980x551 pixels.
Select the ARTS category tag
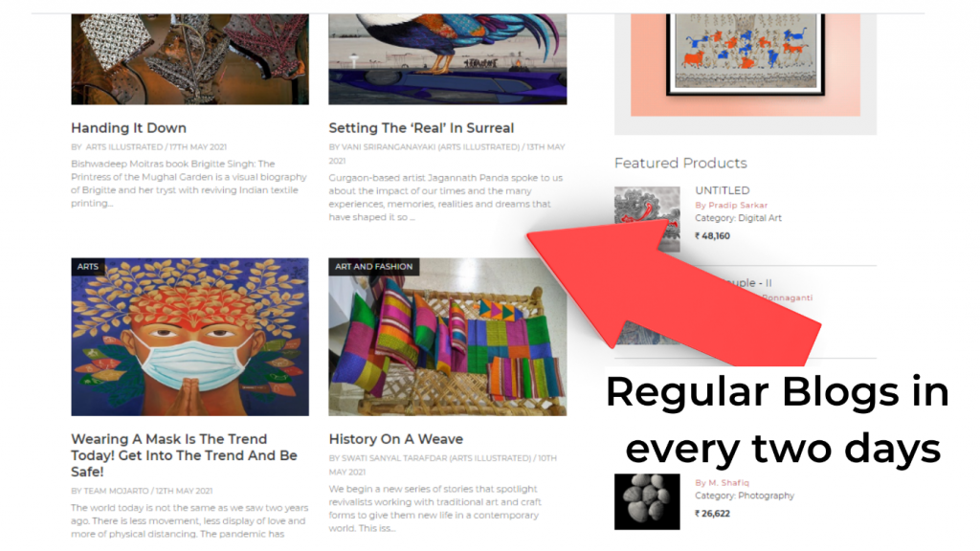(87, 267)
